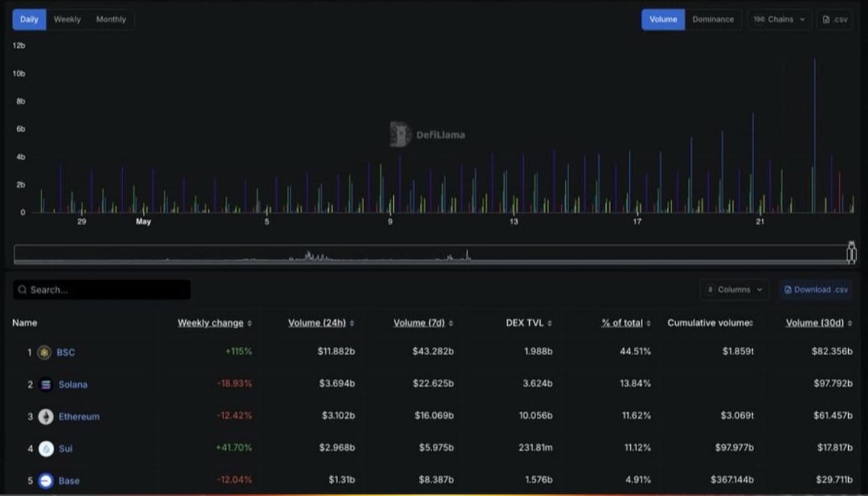Select the Volume chart mode
The width and height of the screenshot is (868, 496).
[x=663, y=19]
